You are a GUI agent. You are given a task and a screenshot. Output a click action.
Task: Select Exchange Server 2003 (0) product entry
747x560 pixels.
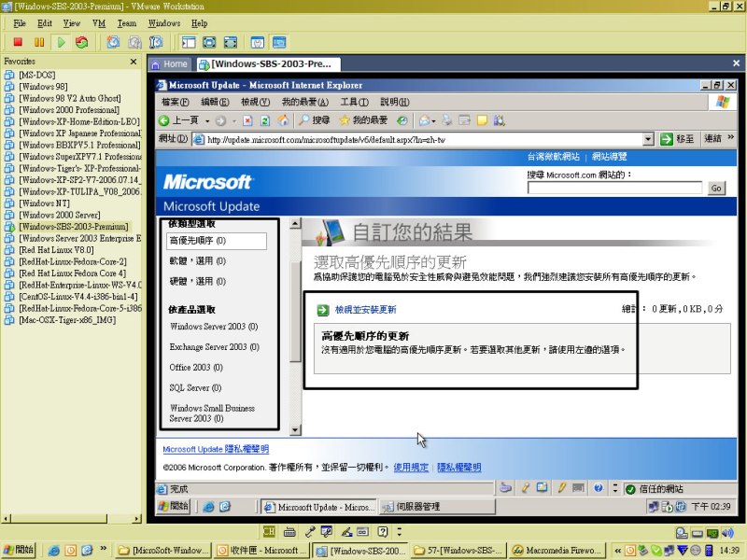click(215, 346)
